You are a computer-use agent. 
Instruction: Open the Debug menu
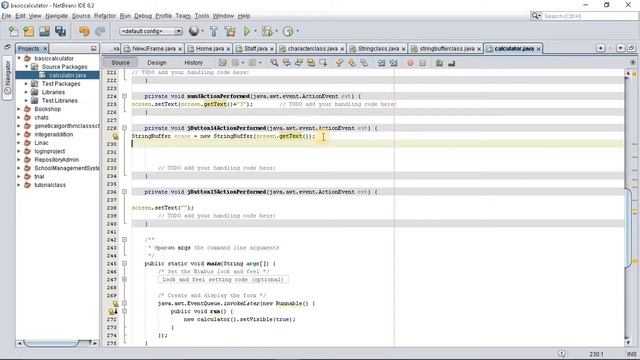click(143, 16)
